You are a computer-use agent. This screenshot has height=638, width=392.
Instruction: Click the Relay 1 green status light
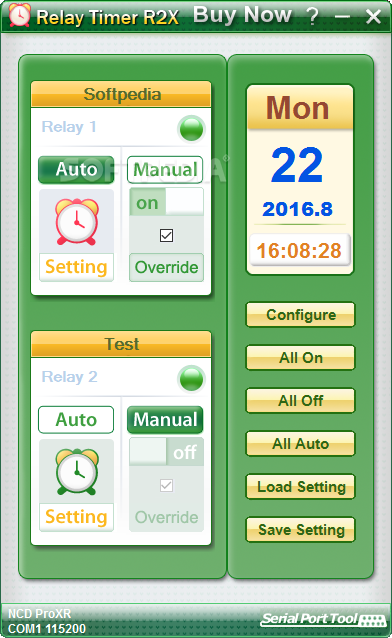click(x=191, y=129)
